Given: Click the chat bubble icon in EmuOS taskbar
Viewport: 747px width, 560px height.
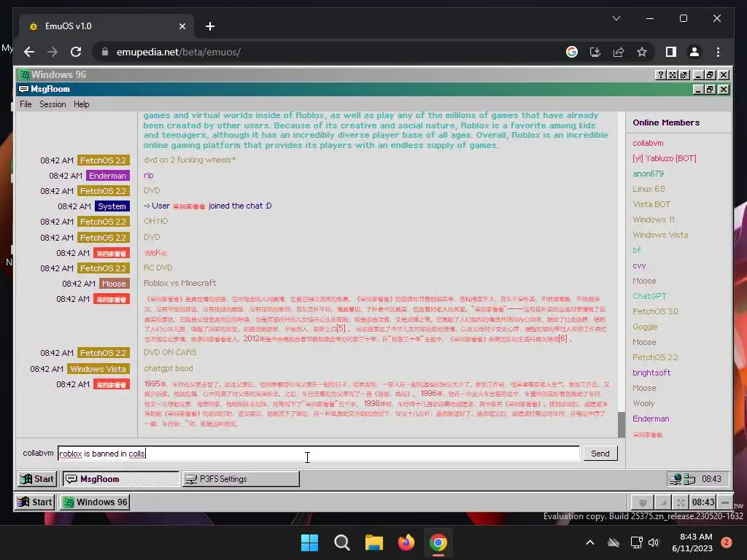Looking at the screenshot, I should [643, 502].
